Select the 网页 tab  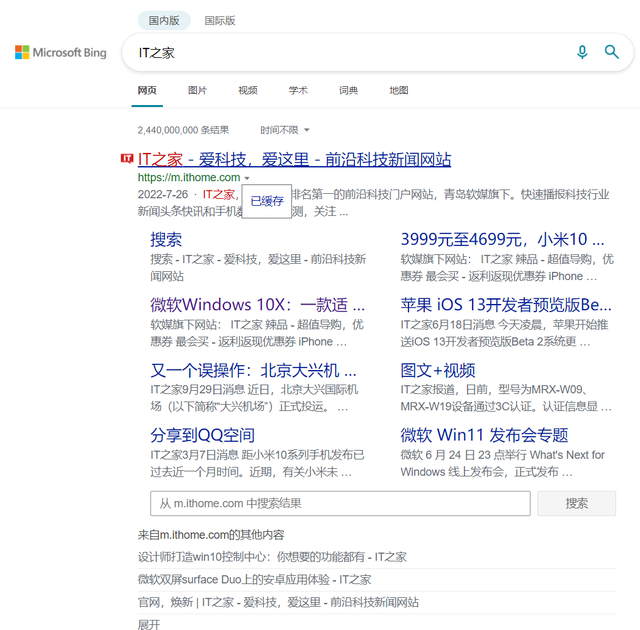(147, 90)
